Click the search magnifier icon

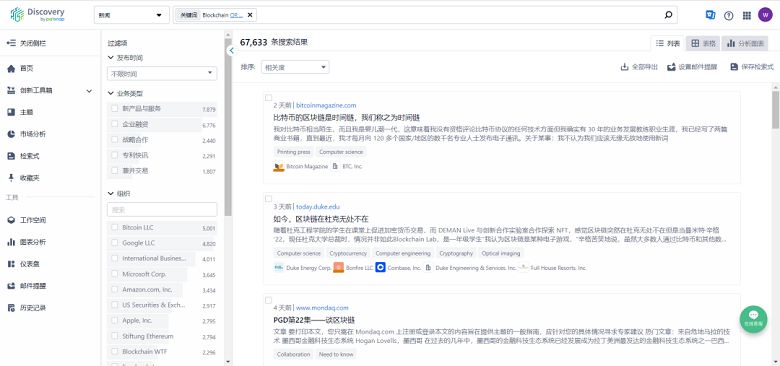coord(668,15)
